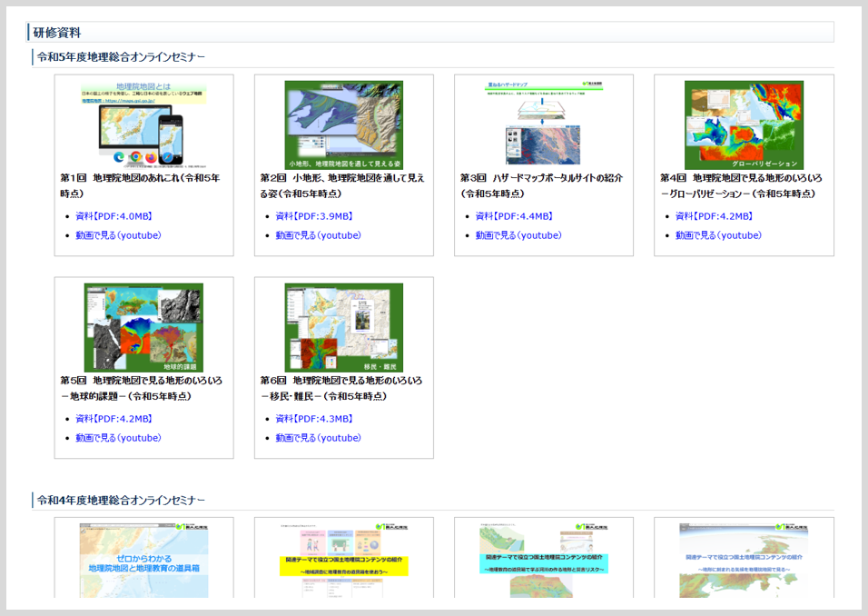
Task: Click the グローバリゼーション thumbnail for 第4回
Action: [x=744, y=125]
